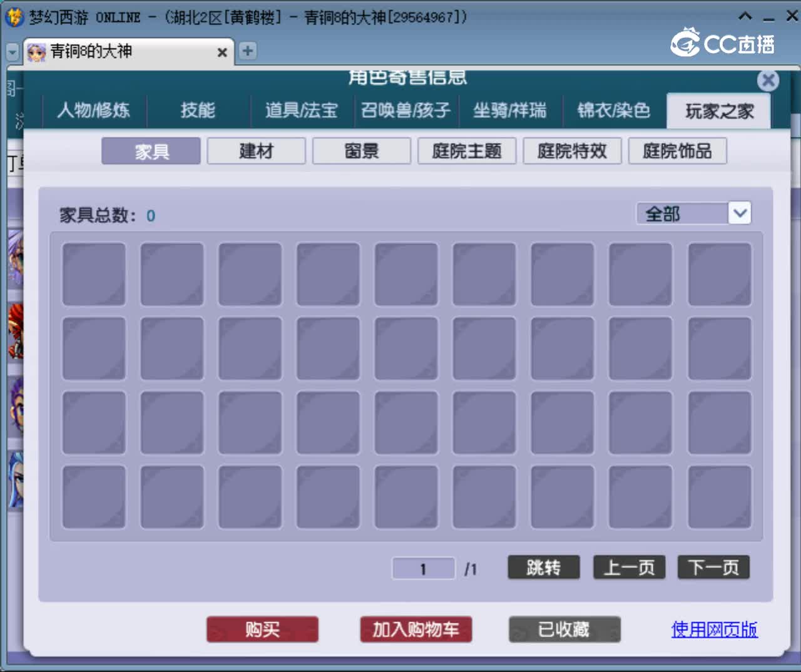Screen dimensions: 801x672
Task: Switch to the 技能 tab
Action: tap(198, 111)
